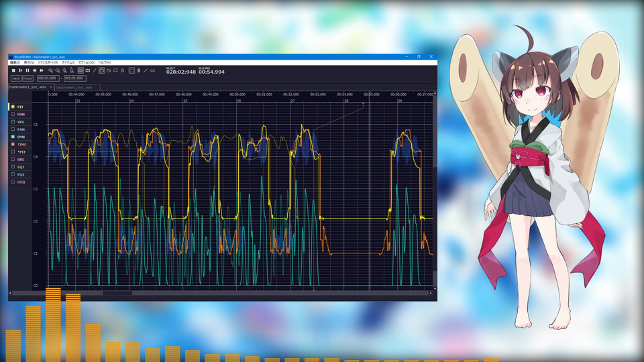Toggle the TIME parameter checkbox
The width and height of the screenshot is (644, 362).
coord(13,145)
